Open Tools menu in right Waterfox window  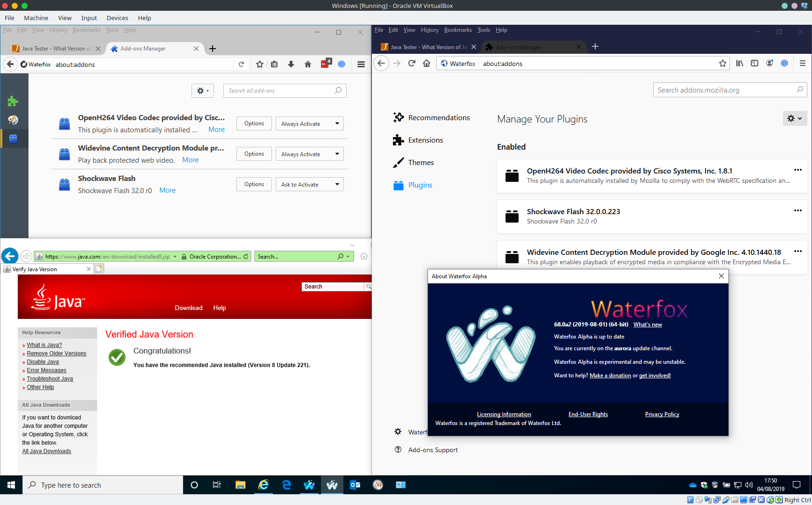coord(484,30)
